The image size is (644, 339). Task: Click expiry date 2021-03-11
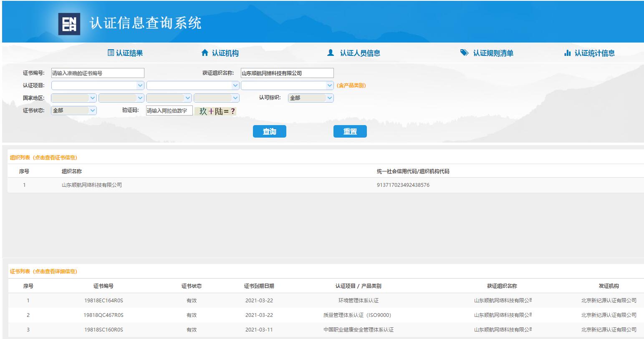pyautogui.click(x=259, y=330)
